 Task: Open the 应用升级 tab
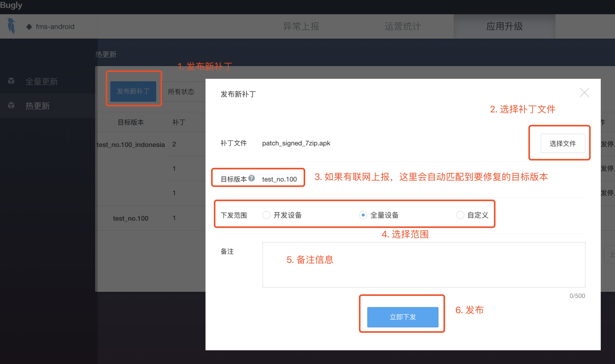point(504,26)
